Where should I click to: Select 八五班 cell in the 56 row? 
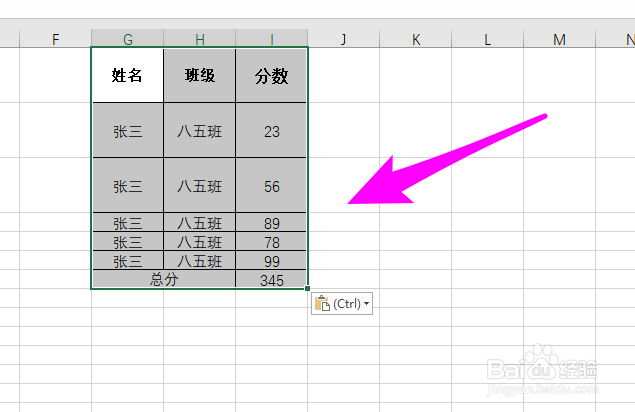(x=200, y=186)
